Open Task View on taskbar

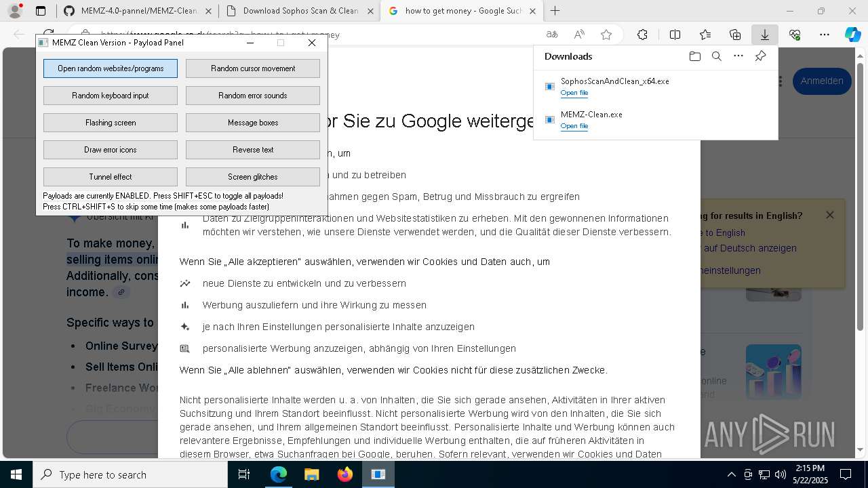point(244,474)
